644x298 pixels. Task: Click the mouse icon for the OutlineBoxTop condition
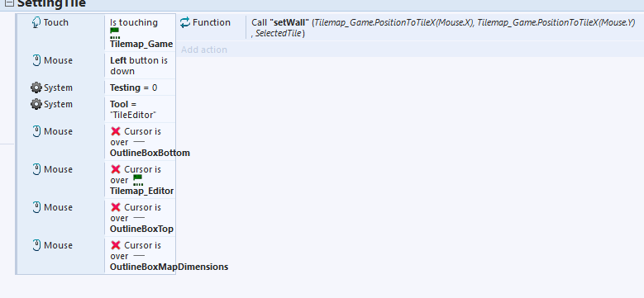(x=36, y=207)
